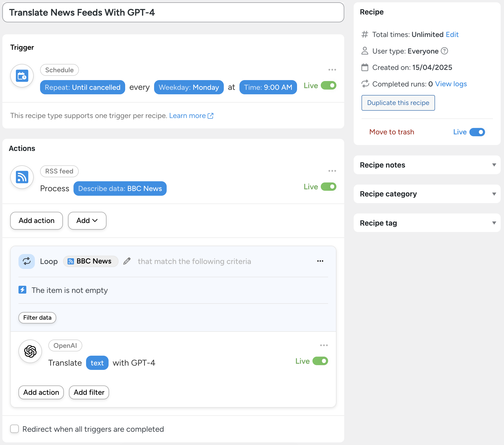Click the RSS feed action icon
504x445 pixels.
click(x=22, y=177)
